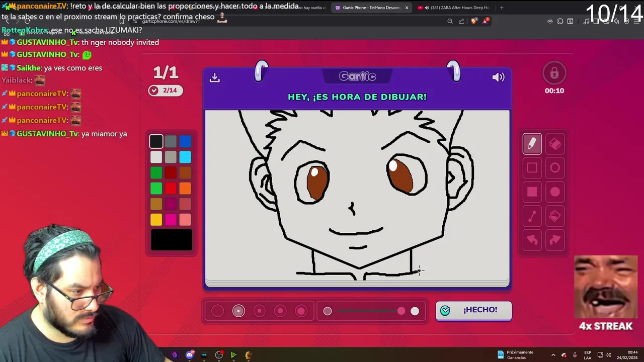Viewport: 644px width, 362px height.
Task: Open volume control in system tray
Action: pyautogui.click(x=608, y=355)
